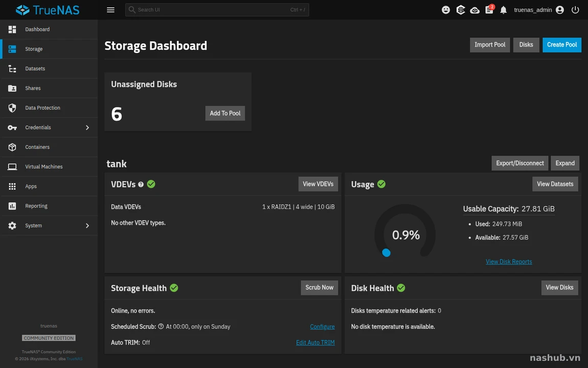Click the System gear icon
Image resolution: width=588 pixels, height=368 pixels.
point(12,226)
